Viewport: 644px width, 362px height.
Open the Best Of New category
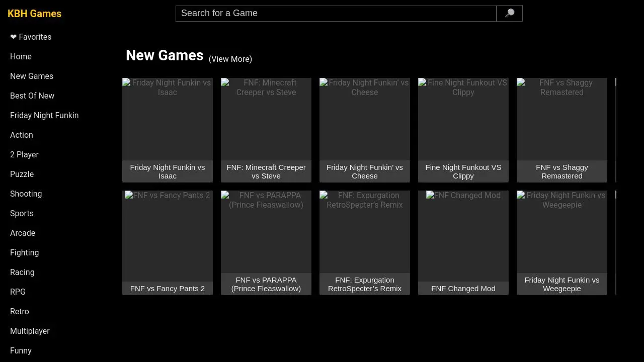click(32, 96)
